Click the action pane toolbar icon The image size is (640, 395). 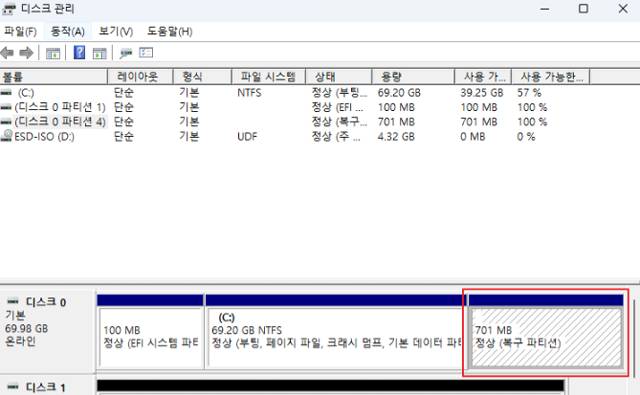coord(100,53)
